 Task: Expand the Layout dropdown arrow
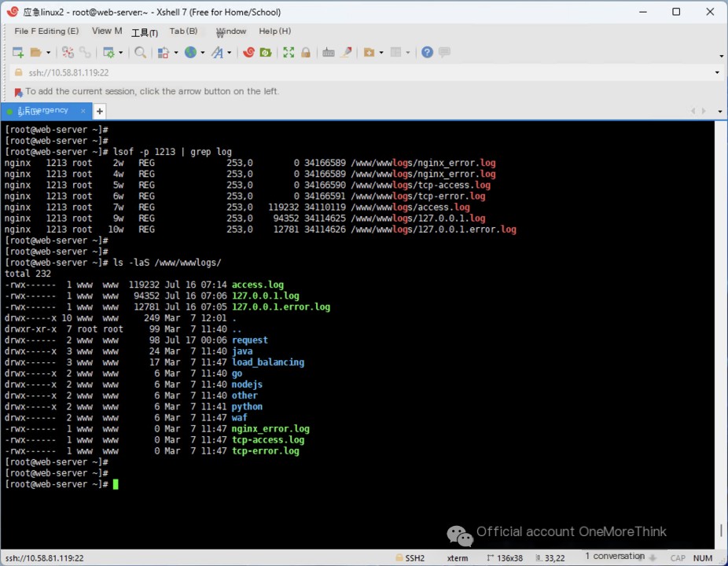[408, 53]
